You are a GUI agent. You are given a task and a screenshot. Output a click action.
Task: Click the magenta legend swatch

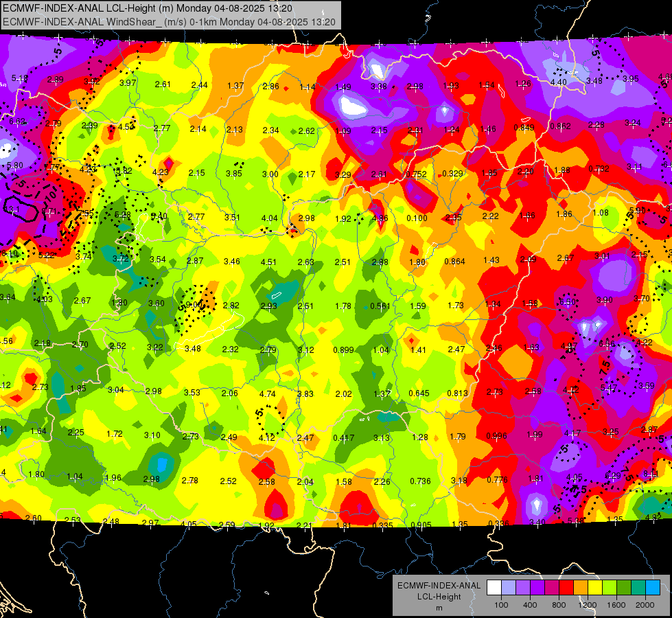[552, 588]
